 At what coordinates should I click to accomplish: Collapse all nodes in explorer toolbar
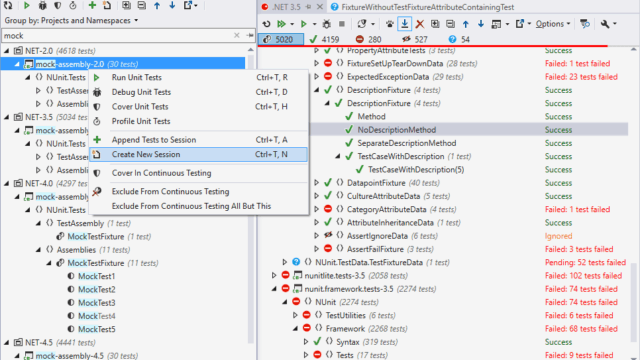click(x=142, y=5)
